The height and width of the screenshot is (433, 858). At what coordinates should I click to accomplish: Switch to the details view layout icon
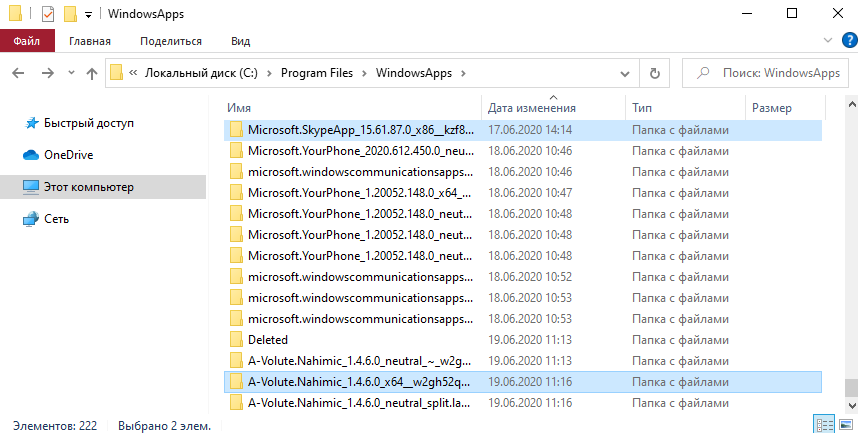[x=823, y=425]
